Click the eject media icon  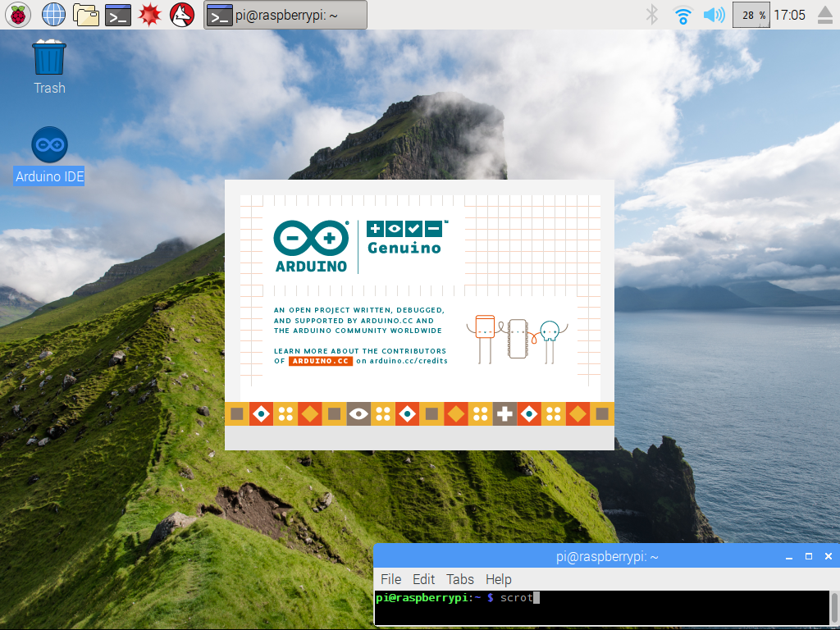[823, 14]
